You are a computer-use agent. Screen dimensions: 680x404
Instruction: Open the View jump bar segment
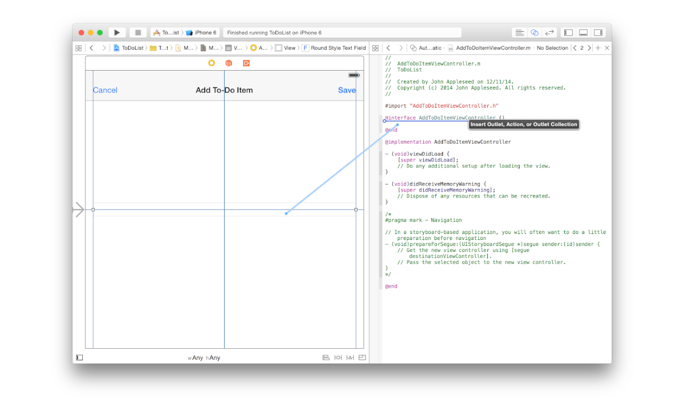click(285, 48)
